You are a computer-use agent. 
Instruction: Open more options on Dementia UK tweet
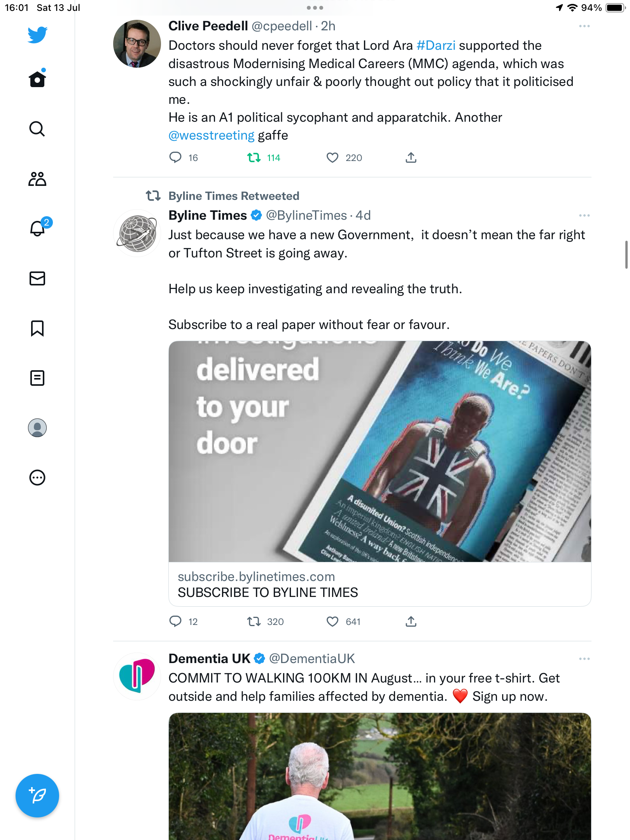584,659
